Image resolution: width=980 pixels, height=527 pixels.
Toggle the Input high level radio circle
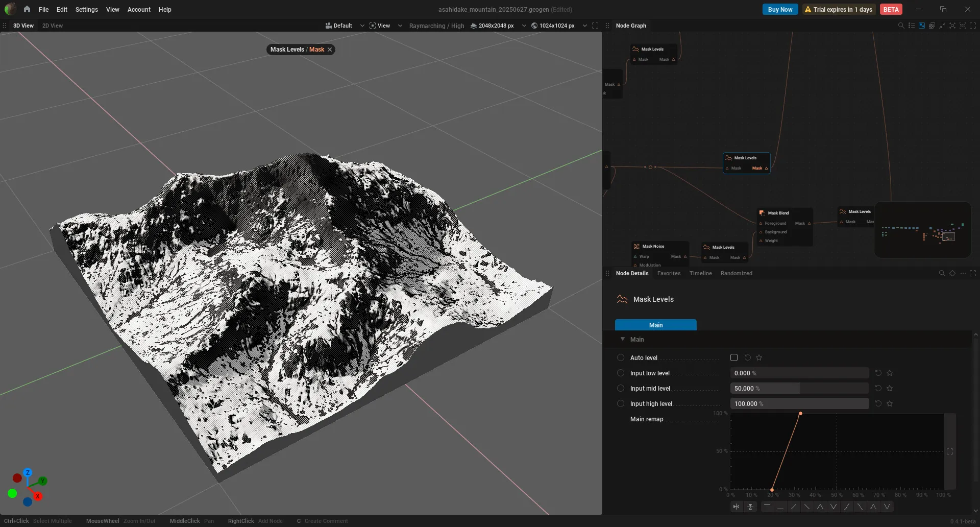click(x=621, y=403)
